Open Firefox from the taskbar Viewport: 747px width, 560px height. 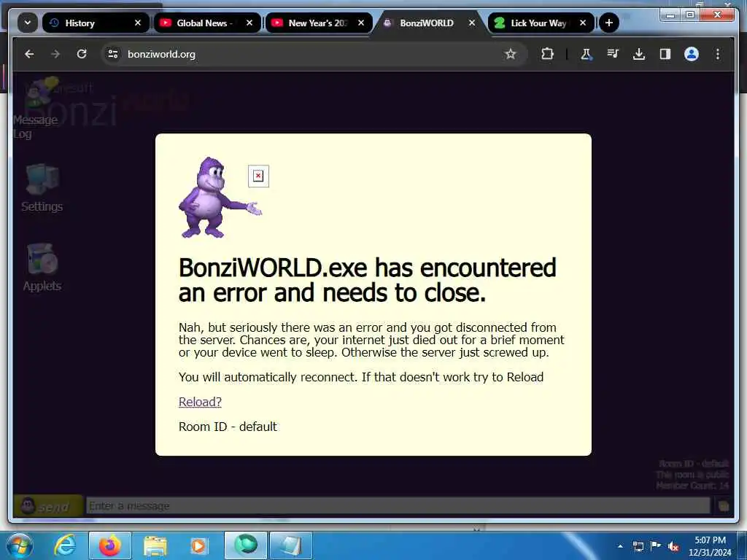coord(110,545)
